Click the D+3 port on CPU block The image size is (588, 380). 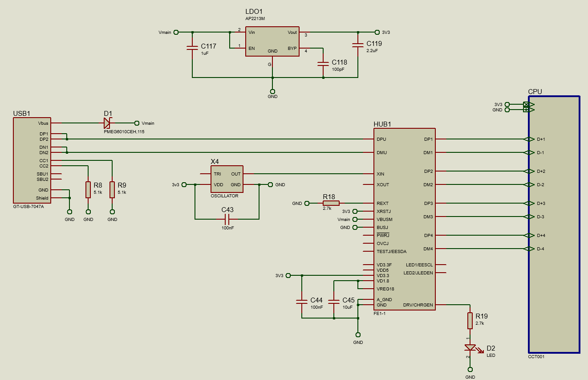pyautogui.click(x=530, y=203)
